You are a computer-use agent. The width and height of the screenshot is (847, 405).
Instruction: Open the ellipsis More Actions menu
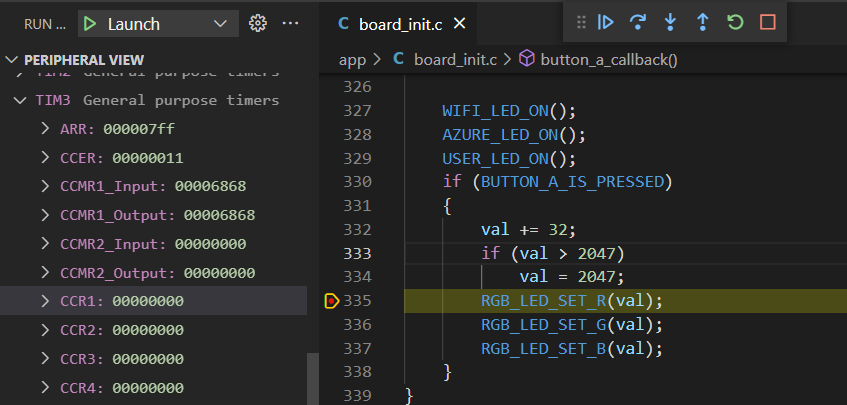pos(291,23)
